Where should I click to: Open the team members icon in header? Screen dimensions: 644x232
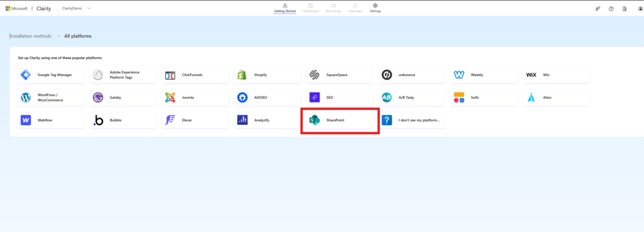(x=598, y=9)
